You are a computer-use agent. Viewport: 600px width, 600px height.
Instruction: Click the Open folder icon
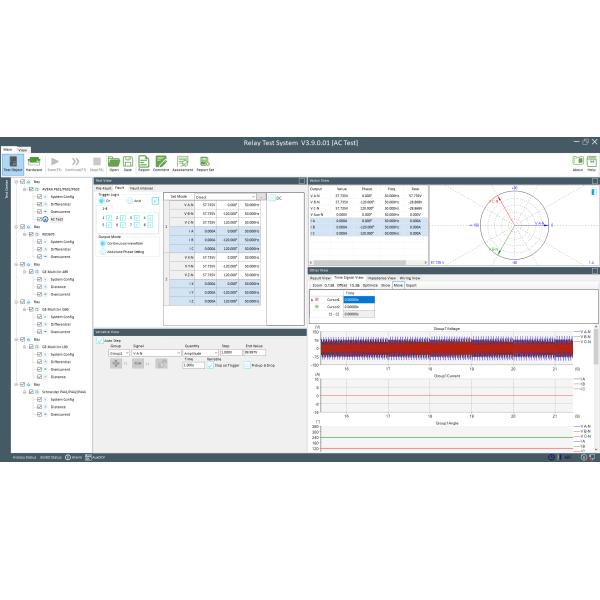pos(113,162)
